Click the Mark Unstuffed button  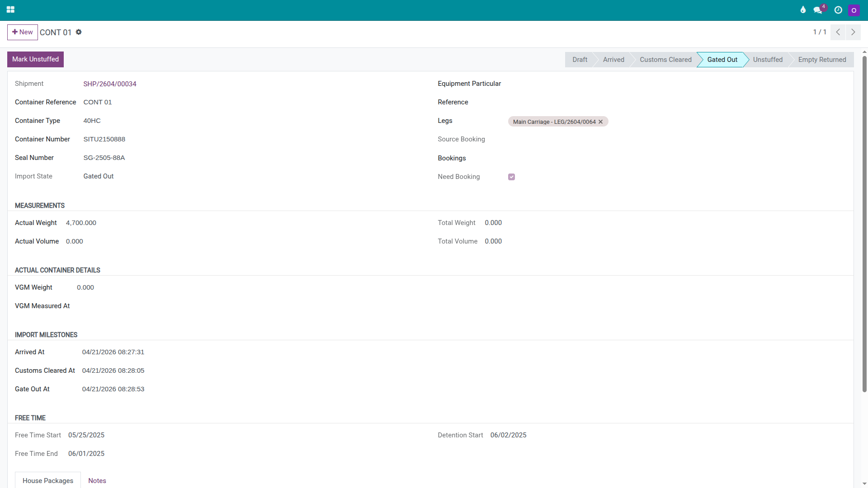(x=35, y=59)
